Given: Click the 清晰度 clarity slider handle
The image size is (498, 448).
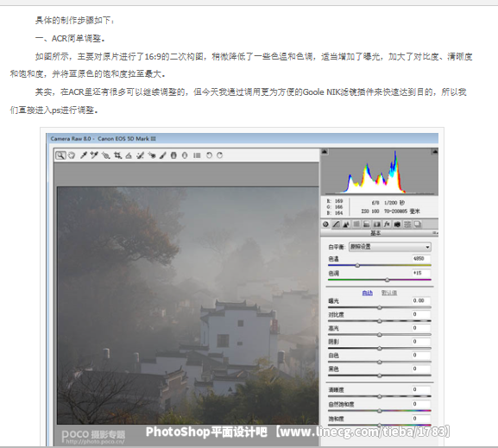Looking at the screenshot, I should [x=380, y=396].
